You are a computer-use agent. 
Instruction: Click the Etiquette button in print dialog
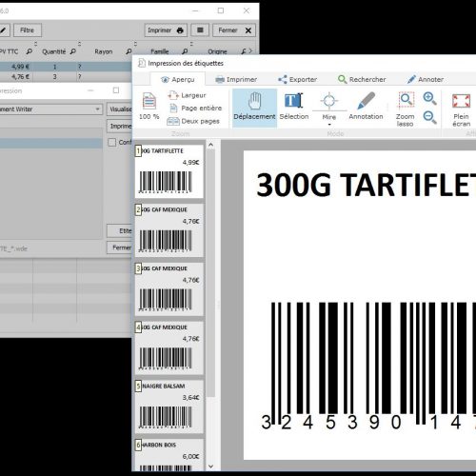click(x=119, y=230)
